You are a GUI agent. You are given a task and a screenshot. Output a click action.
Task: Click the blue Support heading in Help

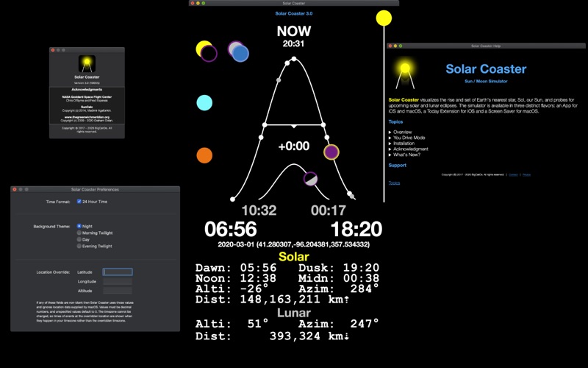[x=397, y=165]
